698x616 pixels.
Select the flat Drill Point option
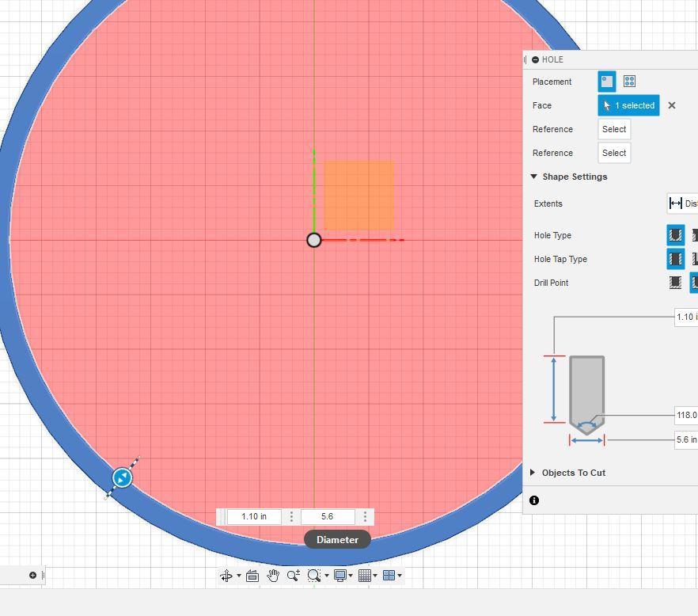(x=675, y=283)
